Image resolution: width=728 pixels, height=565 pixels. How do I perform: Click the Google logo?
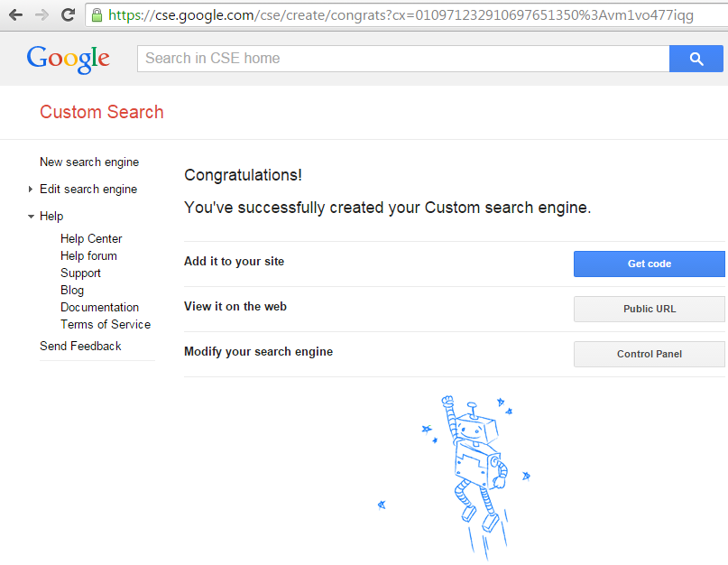point(68,59)
